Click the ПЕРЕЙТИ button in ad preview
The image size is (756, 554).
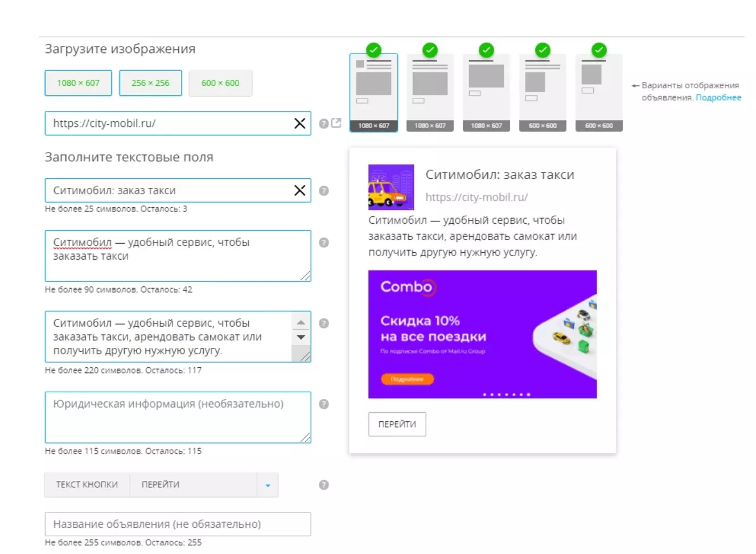(x=397, y=424)
